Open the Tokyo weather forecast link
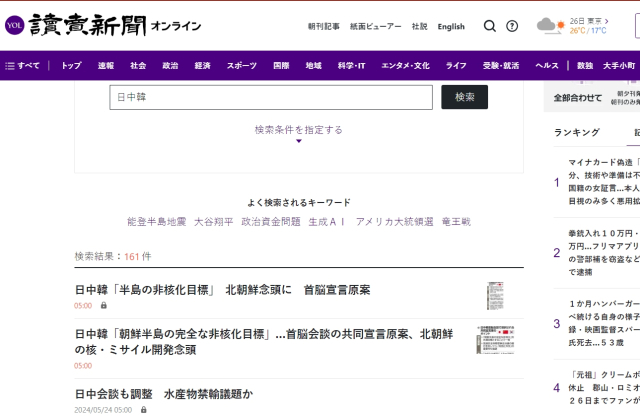Image resolution: width=640 pixels, height=416 pixels. [589, 25]
